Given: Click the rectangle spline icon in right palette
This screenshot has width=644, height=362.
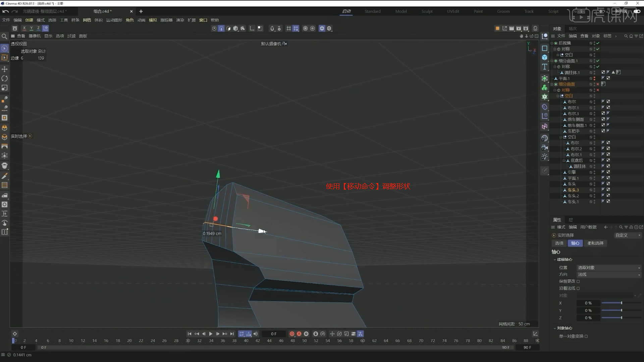Looking at the screenshot, I should coord(545,48).
